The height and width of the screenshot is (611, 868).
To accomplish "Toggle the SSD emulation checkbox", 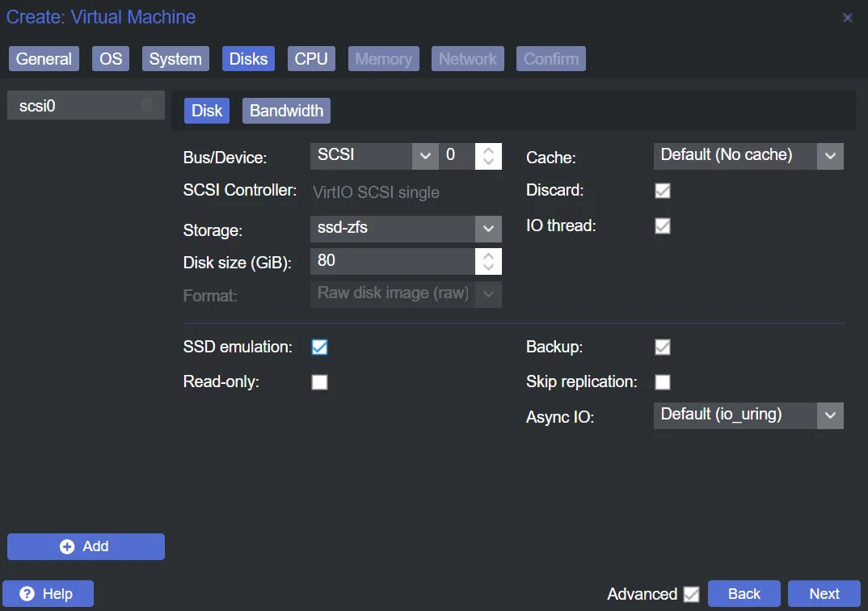I will pyautogui.click(x=320, y=348).
